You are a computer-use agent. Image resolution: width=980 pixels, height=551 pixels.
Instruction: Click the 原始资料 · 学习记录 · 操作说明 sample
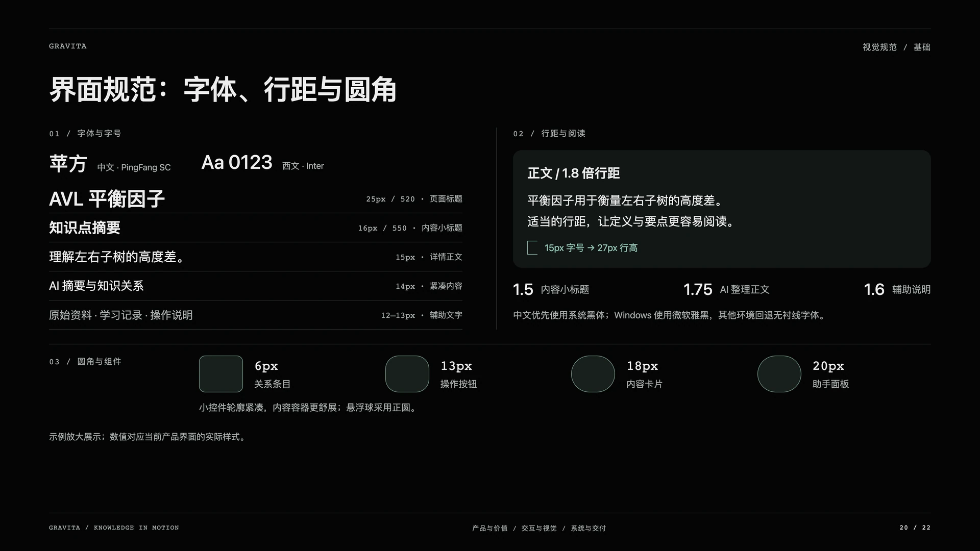pos(120,315)
